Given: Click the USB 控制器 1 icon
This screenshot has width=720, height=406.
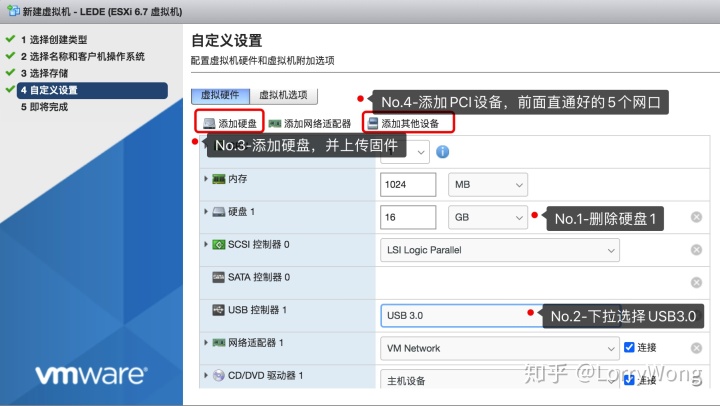Looking at the screenshot, I should pos(219,310).
